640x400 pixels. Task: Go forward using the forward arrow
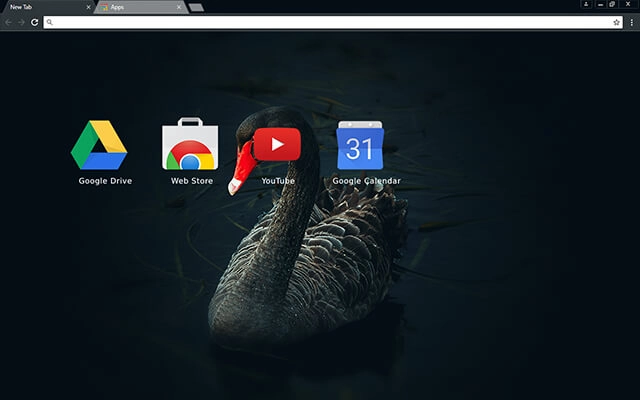[21, 22]
